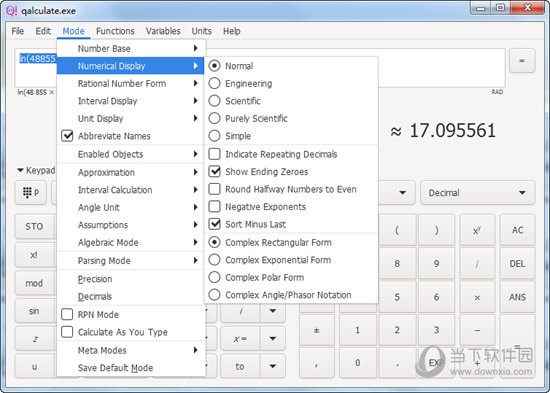The width and height of the screenshot is (550, 393).
Task: Click the x factorial key
Action: point(34,255)
